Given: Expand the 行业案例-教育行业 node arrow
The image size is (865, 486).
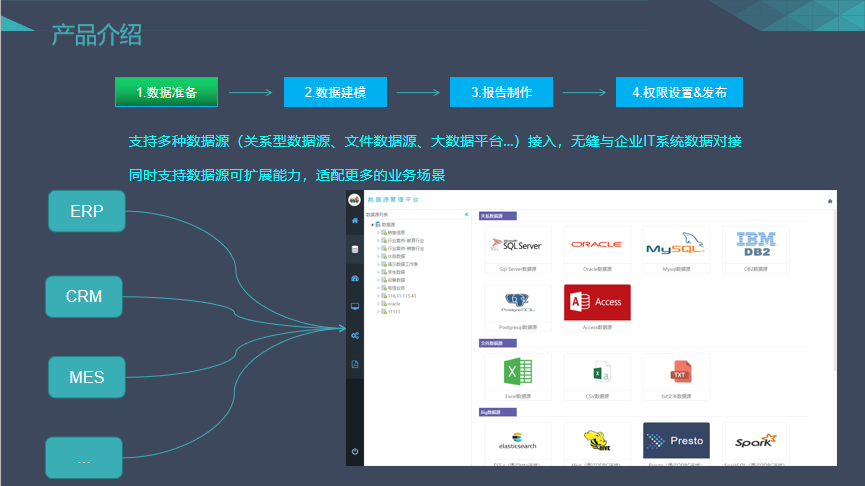Looking at the screenshot, I should (x=378, y=241).
